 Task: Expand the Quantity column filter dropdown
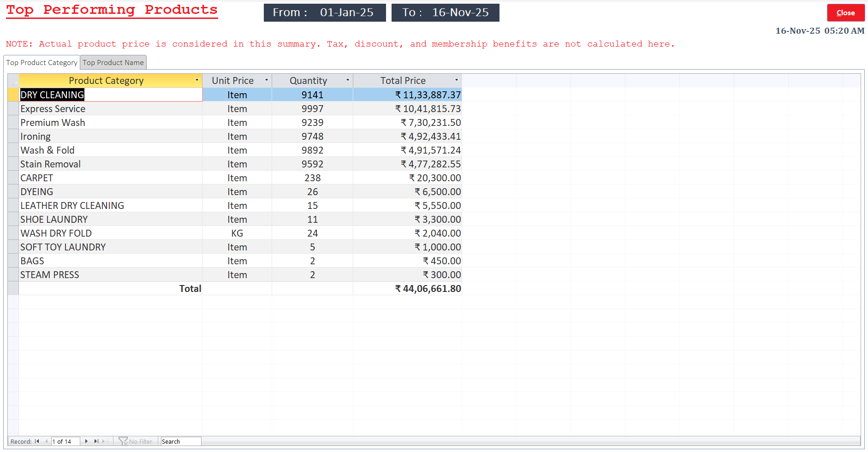[348, 80]
